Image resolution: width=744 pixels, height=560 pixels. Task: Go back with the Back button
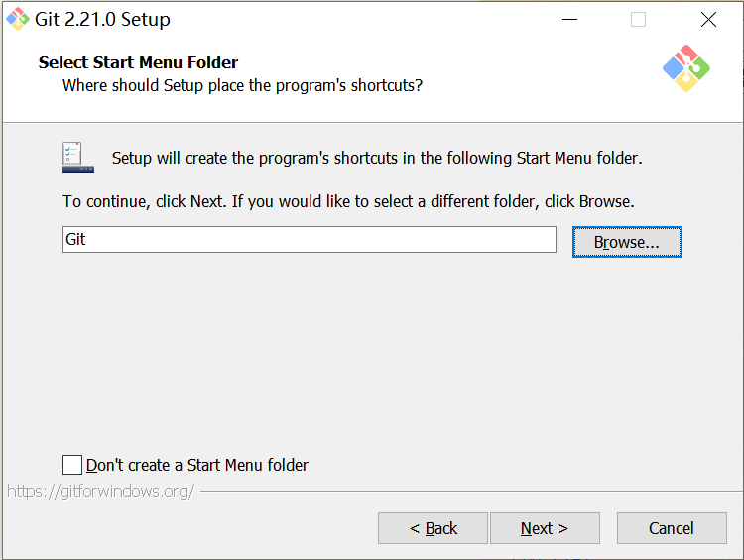click(433, 528)
